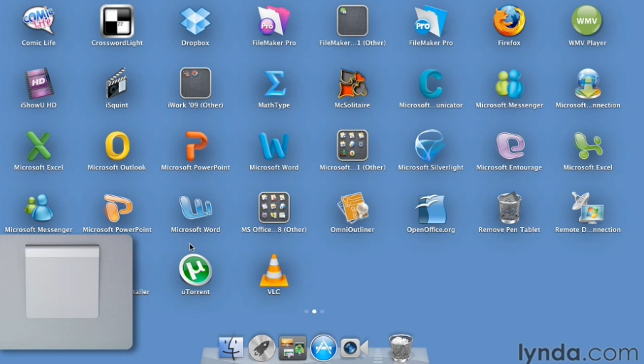644x364 pixels.
Task: Open OpenOffice.org
Action: coord(431,209)
